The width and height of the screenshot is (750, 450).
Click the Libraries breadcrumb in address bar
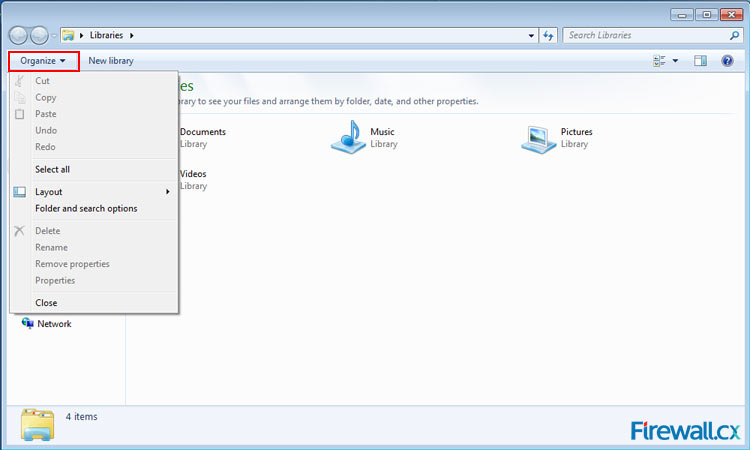pos(106,35)
